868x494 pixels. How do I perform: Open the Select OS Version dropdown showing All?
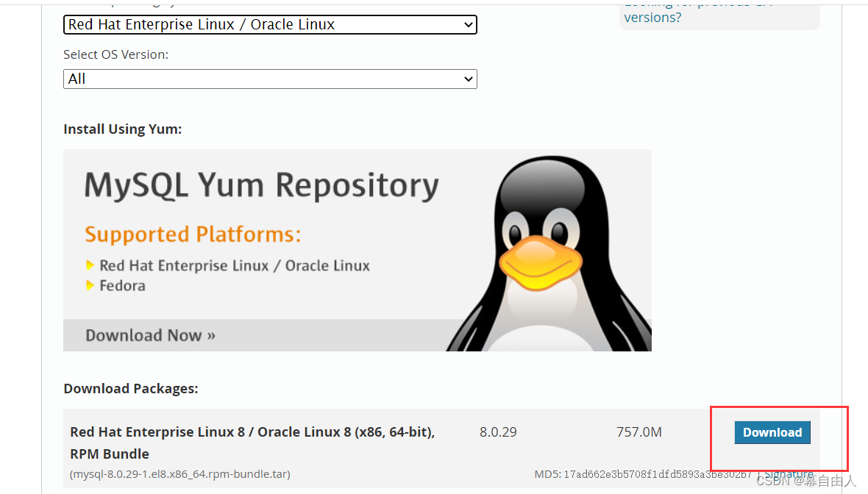(270, 79)
